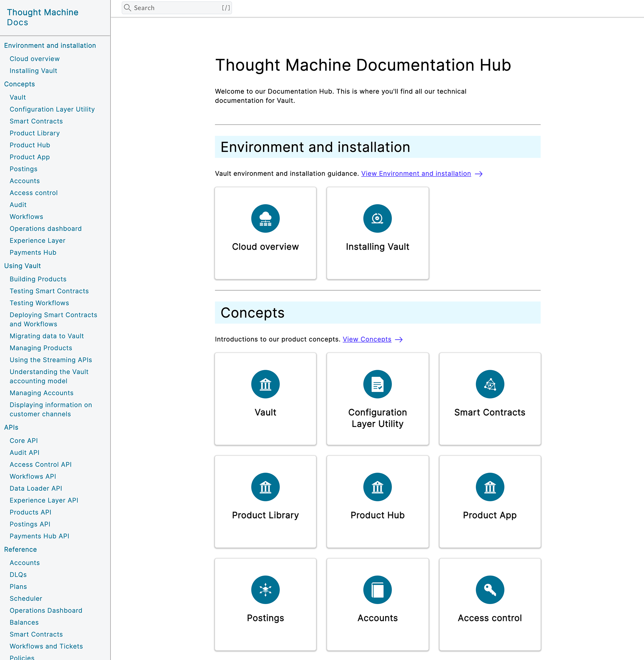Screen dimensions: 644x660
Task: Open Access control sidebar item
Action: pyautogui.click(x=34, y=193)
